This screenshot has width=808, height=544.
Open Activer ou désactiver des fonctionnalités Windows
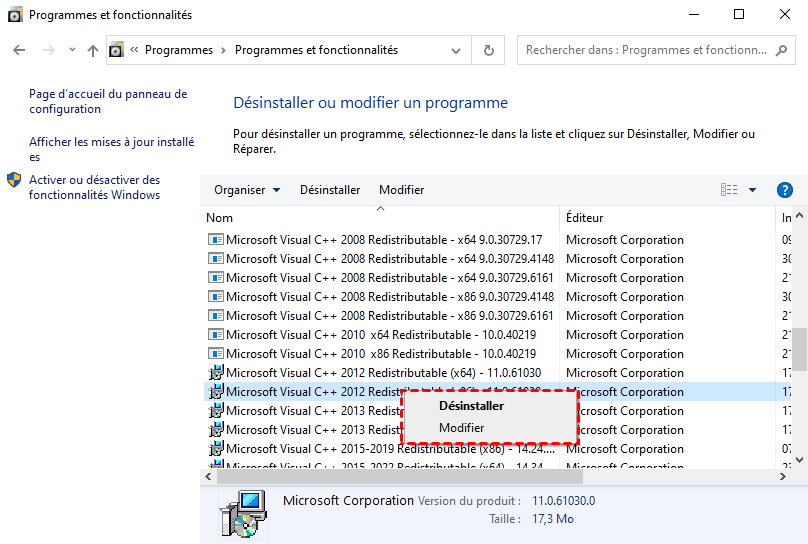pyautogui.click(x=95, y=187)
